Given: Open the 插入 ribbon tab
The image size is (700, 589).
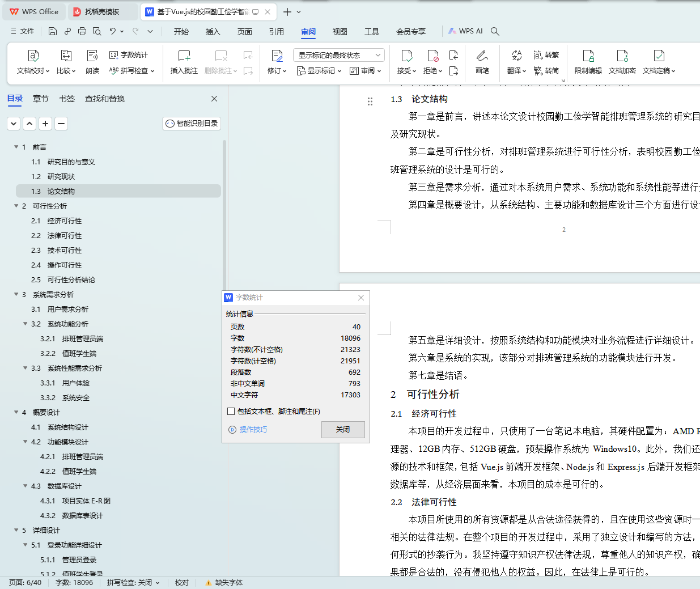Looking at the screenshot, I should coord(213,32).
